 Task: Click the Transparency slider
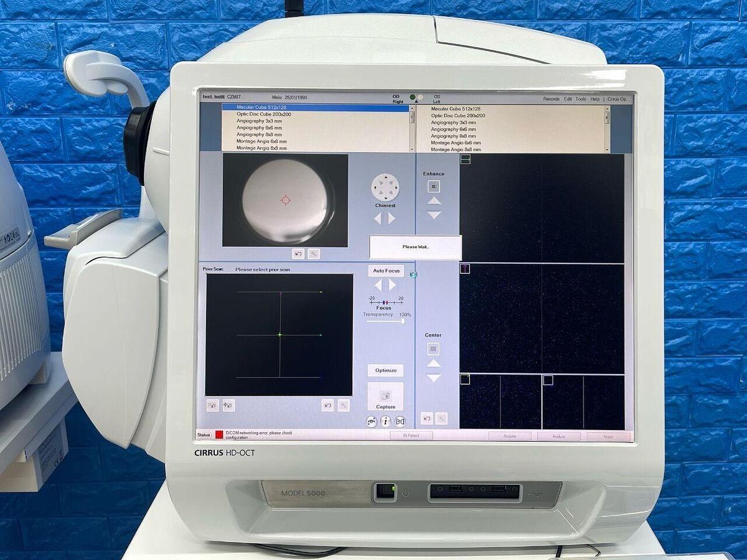386,321
